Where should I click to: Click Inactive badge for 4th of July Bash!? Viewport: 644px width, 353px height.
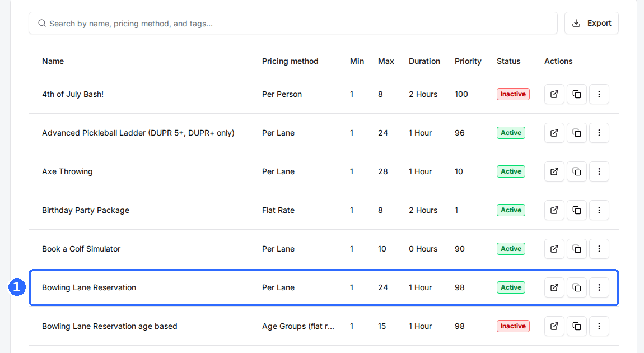click(513, 94)
